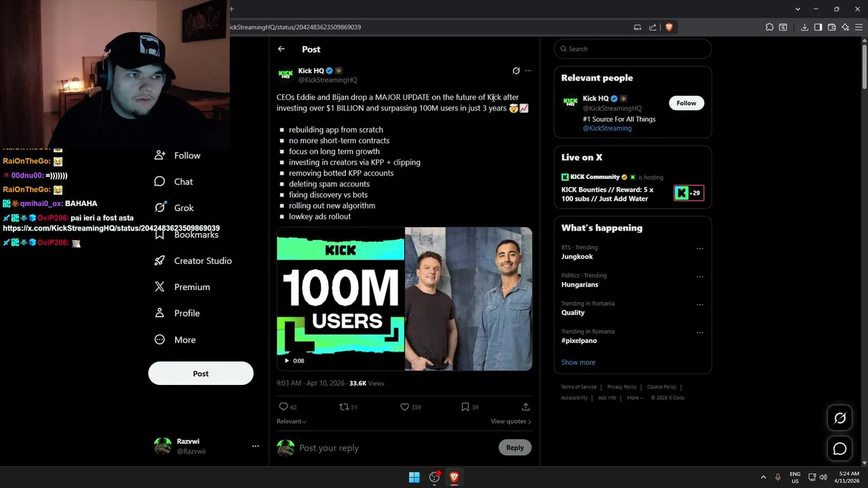Click install app icon in address bar
The image size is (868, 488).
(637, 27)
